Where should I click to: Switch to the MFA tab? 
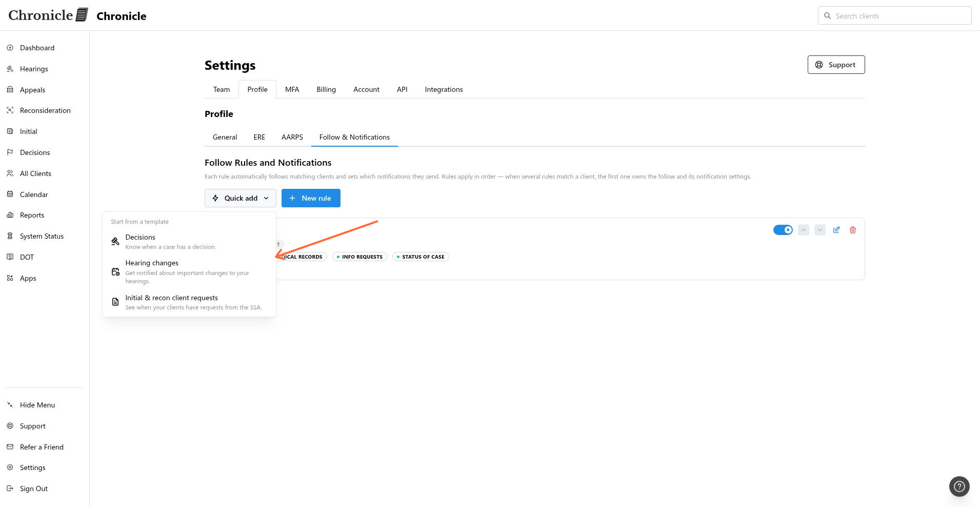coord(292,89)
